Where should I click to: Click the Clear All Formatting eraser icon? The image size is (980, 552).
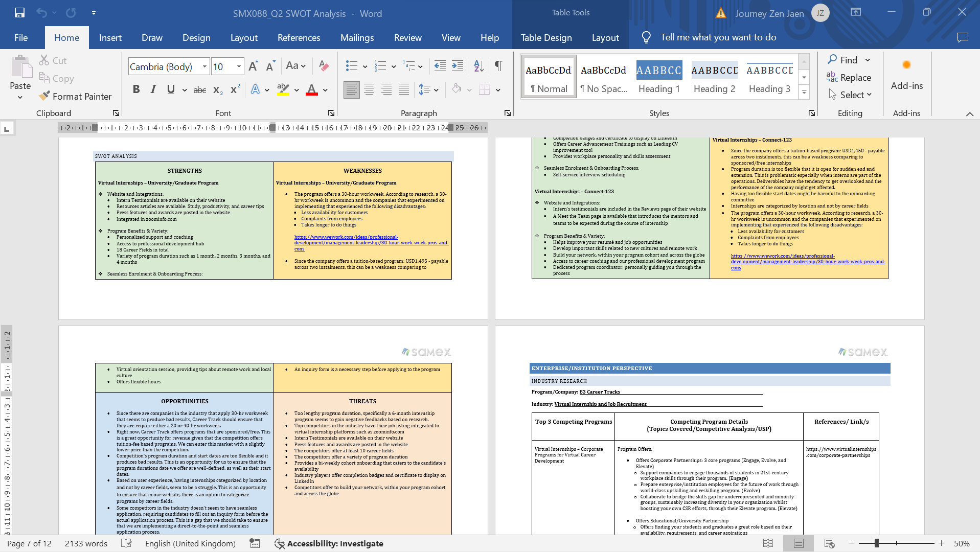pyautogui.click(x=324, y=66)
